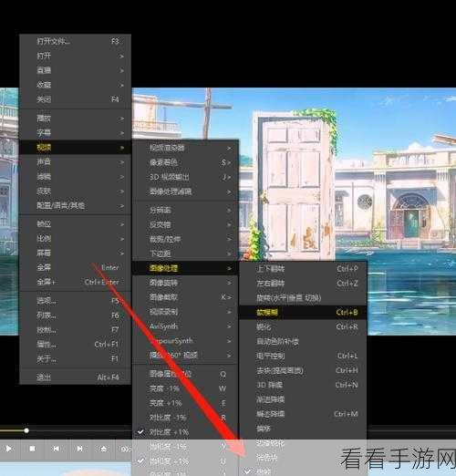Click the eject/open file icon in the control bar
The height and width of the screenshot is (476, 456).
(x=103, y=449)
